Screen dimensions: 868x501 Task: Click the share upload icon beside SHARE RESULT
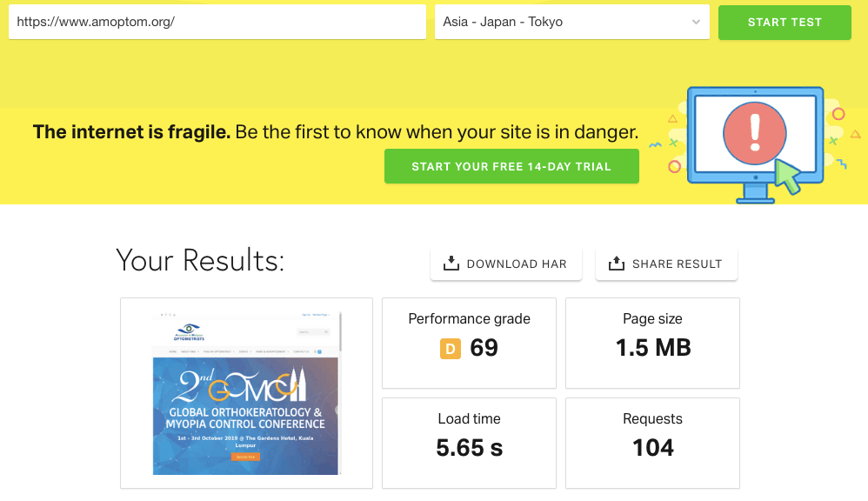(x=617, y=264)
